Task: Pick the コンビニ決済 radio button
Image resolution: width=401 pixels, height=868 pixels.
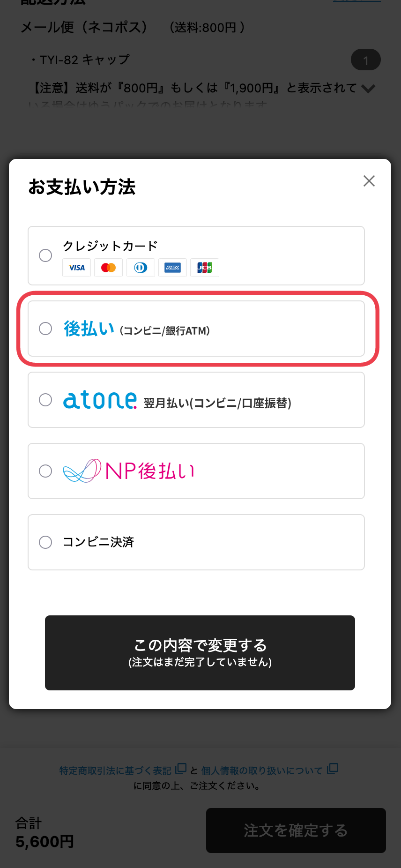Action: click(x=45, y=542)
